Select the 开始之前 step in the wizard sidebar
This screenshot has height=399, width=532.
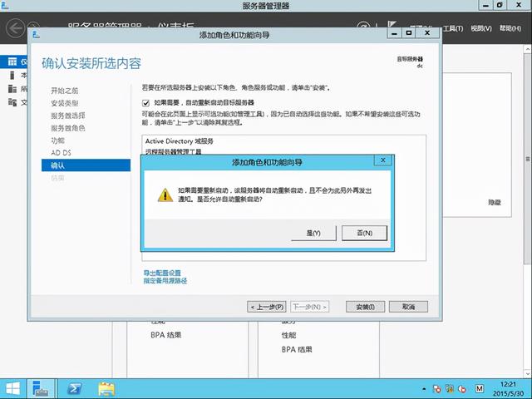pos(65,91)
